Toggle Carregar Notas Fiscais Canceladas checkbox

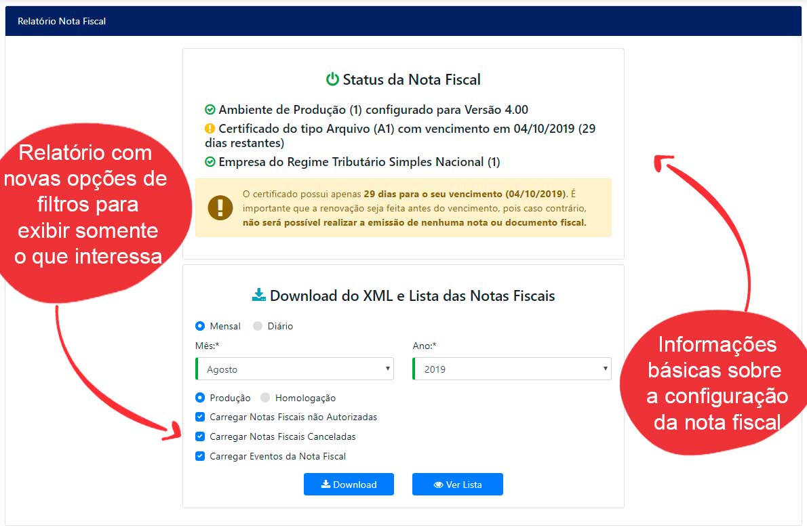coord(200,436)
